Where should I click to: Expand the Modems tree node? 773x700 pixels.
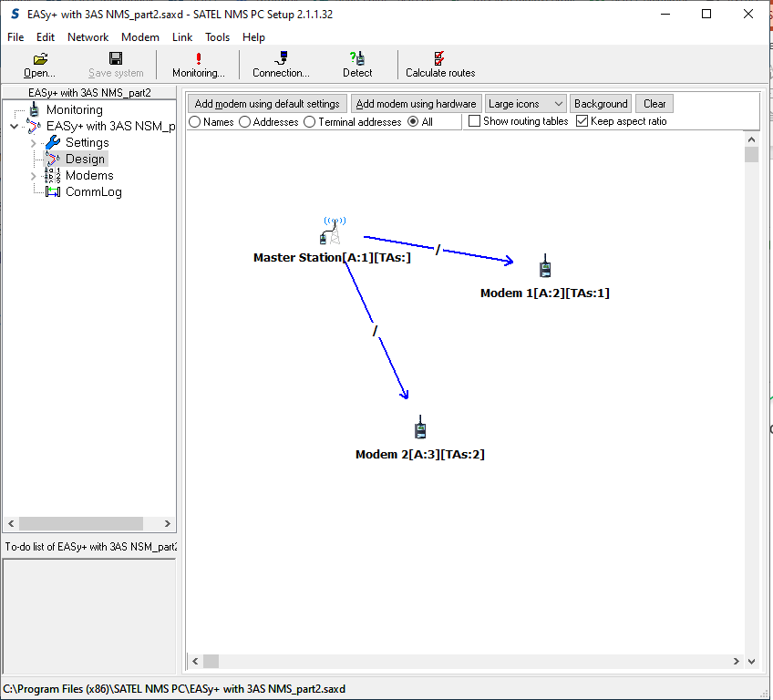tap(34, 176)
